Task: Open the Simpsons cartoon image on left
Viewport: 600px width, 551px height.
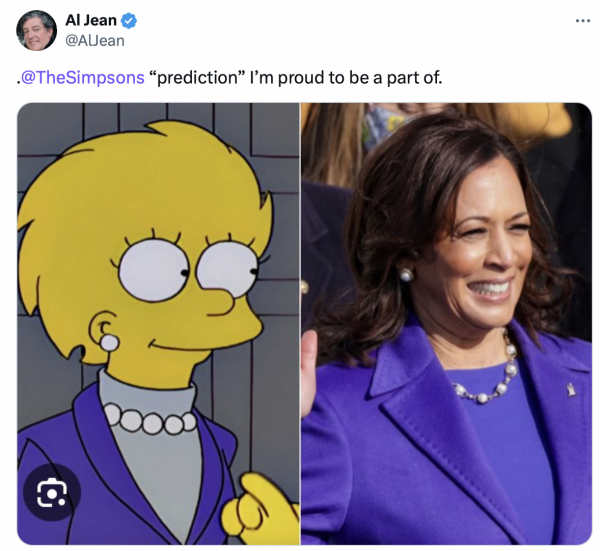Action: click(x=158, y=324)
